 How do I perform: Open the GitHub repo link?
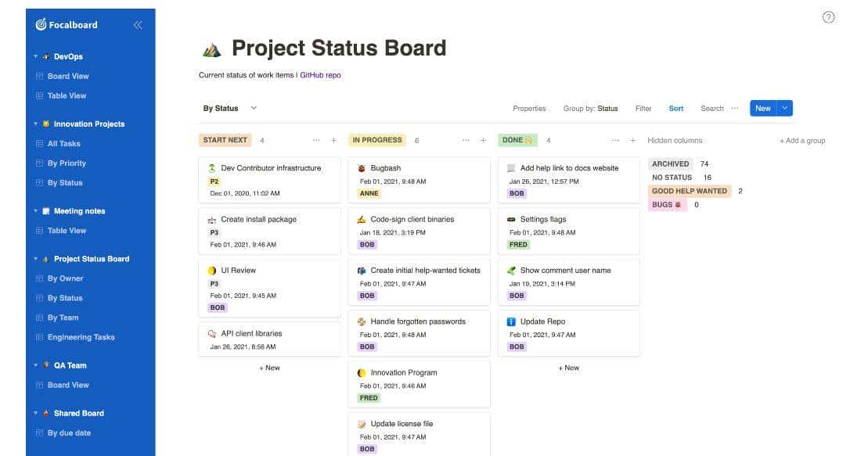320,75
